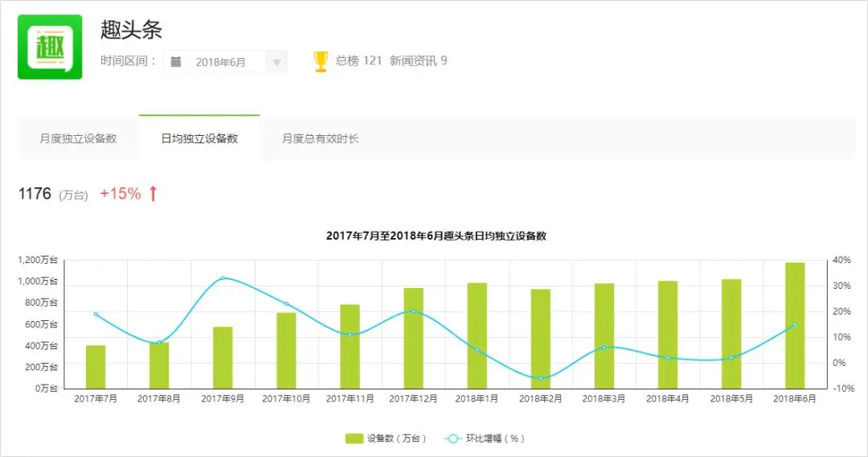Image resolution: width=868 pixels, height=457 pixels.
Task: Click the 2018年2月 lowest line point
Action: 541,378
